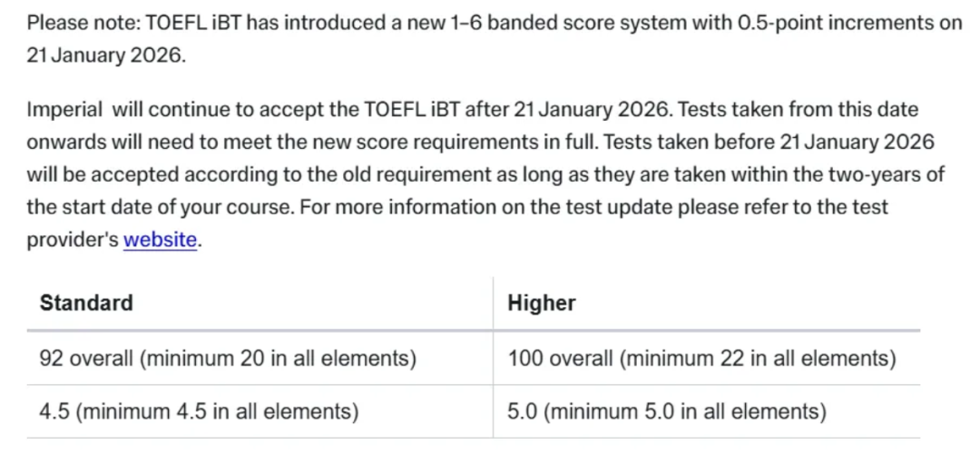Click the word 'Imperial' starting the second paragraph
The height and width of the screenshot is (455, 980).
click(x=64, y=110)
